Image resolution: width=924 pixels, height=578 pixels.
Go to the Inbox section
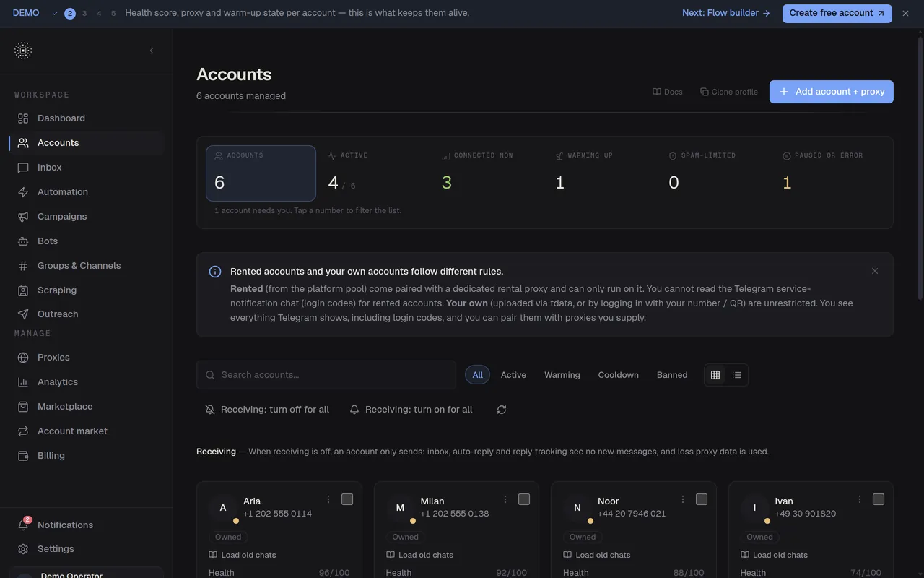click(x=87, y=168)
